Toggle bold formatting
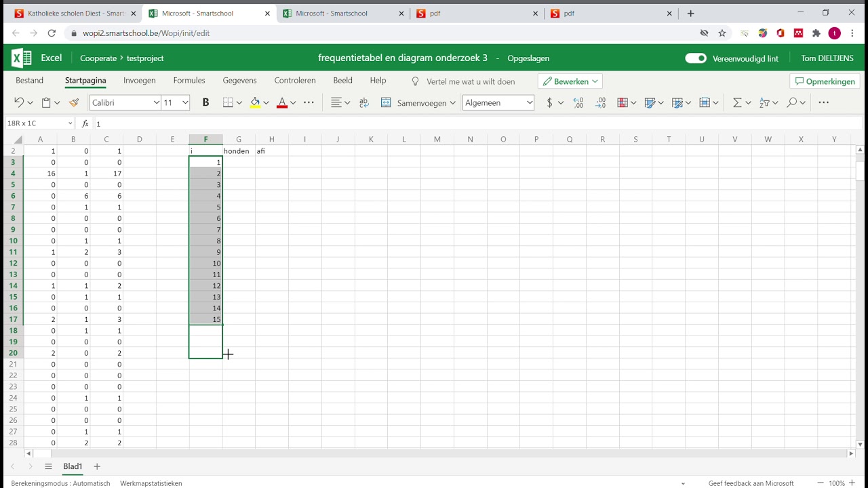This screenshot has width=868, height=488. [x=205, y=102]
